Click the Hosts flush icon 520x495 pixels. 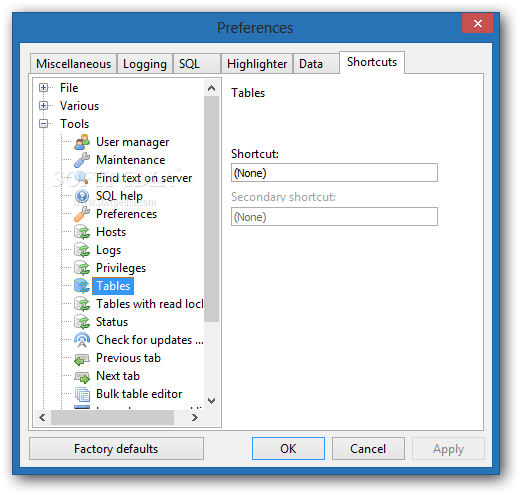[x=82, y=232]
